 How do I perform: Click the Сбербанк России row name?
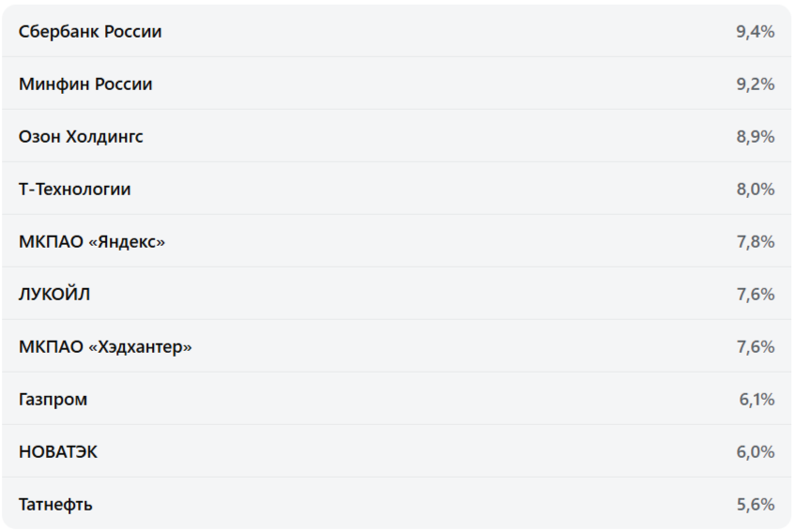coord(90,32)
